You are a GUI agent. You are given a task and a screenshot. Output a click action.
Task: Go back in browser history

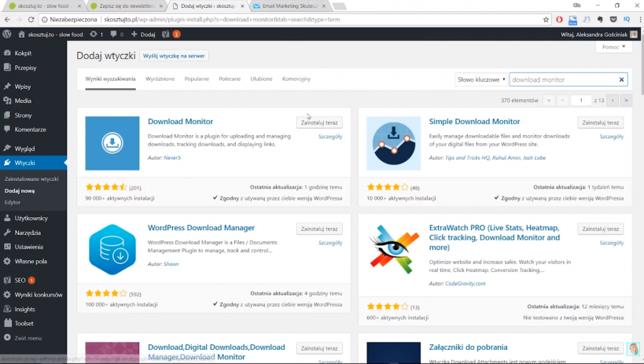(x=7, y=20)
